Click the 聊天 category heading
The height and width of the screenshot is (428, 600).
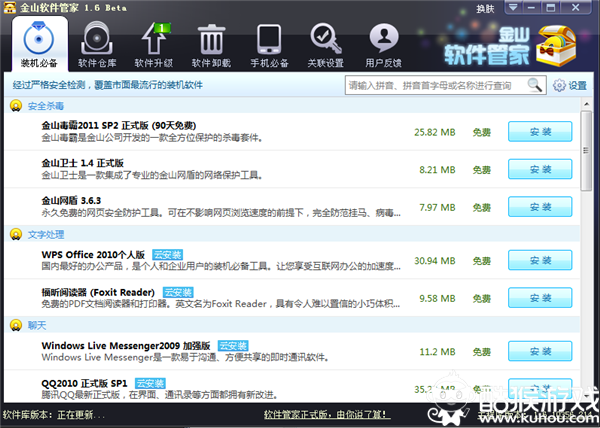37,325
